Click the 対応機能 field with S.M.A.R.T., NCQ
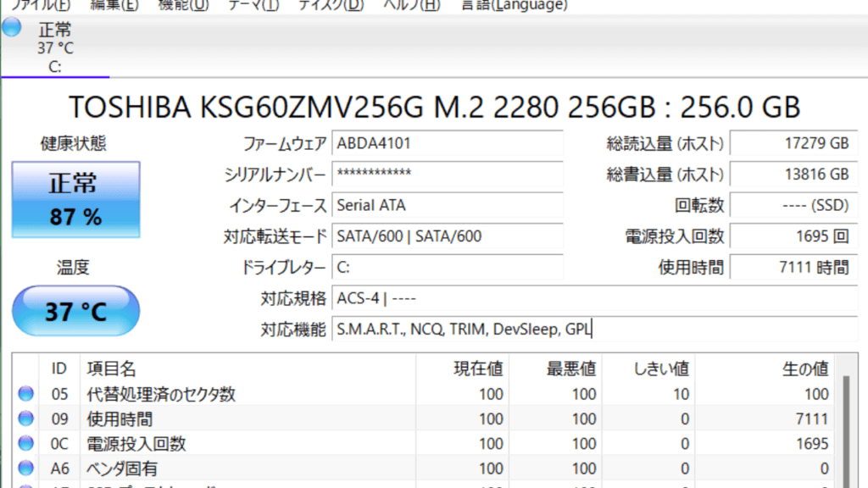This screenshot has width=868, height=488. point(593,330)
